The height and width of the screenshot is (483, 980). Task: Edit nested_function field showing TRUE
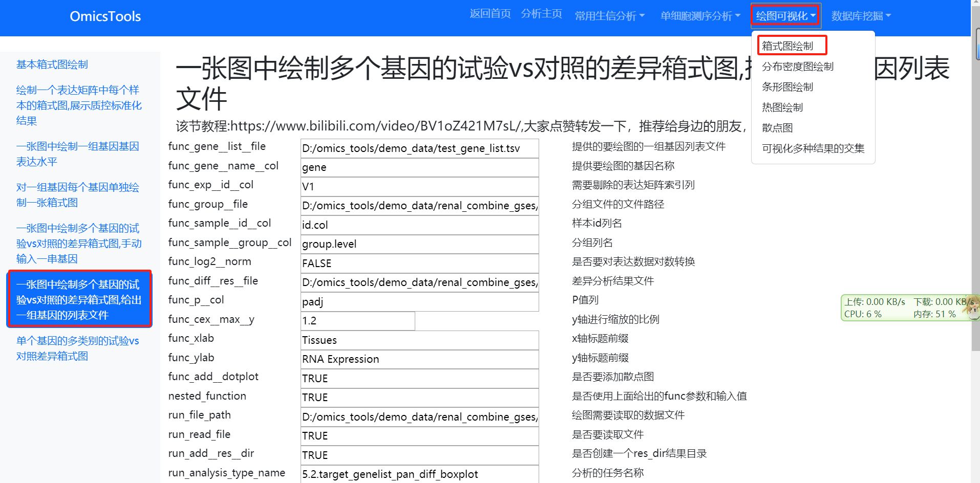point(419,398)
